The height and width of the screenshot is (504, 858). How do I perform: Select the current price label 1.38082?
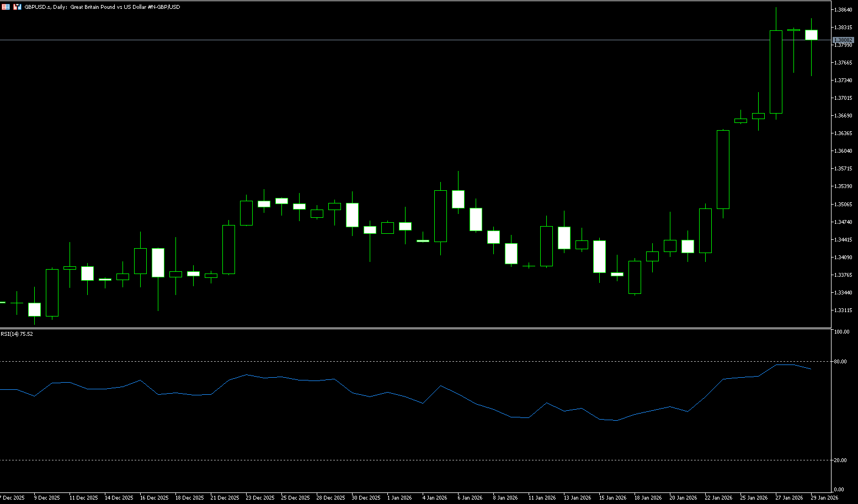point(843,40)
